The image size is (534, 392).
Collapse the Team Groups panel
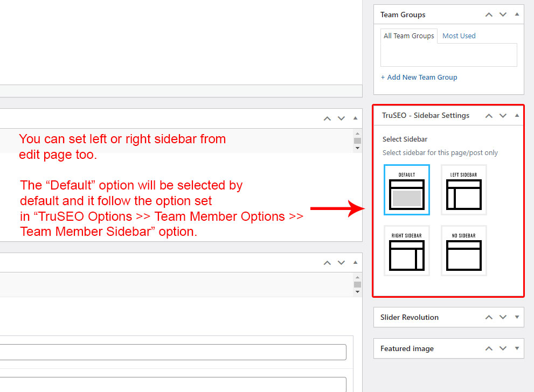[x=517, y=15]
